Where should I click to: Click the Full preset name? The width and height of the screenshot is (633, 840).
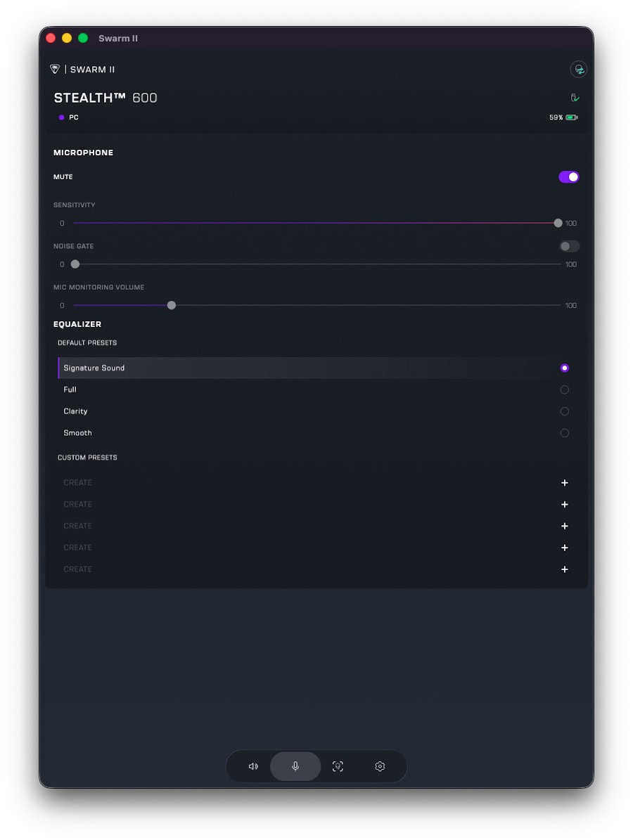click(70, 389)
